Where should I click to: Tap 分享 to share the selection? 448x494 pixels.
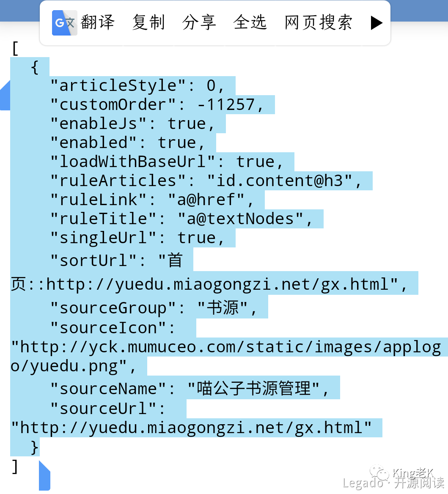pyautogui.click(x=199, y=22)
